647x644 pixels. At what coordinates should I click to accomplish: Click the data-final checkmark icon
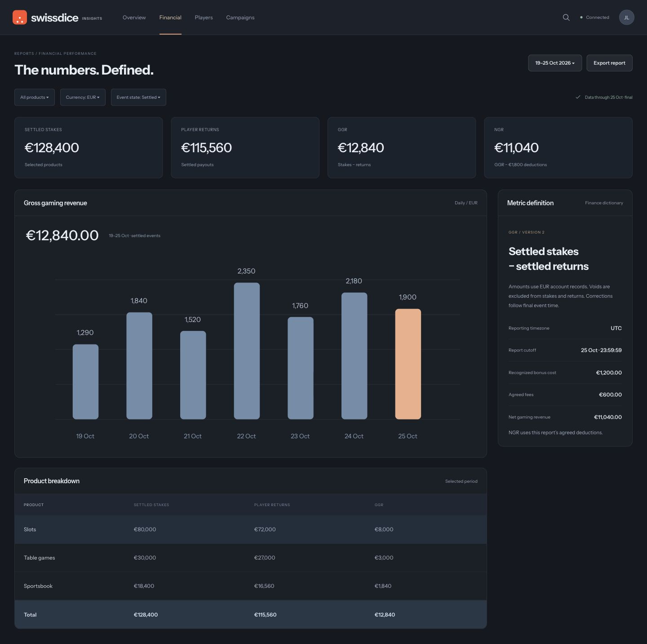pos(578,97)
